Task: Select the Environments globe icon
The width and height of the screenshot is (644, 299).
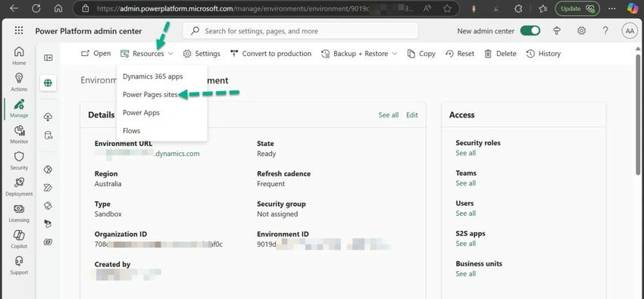Action: click(48, 83)
